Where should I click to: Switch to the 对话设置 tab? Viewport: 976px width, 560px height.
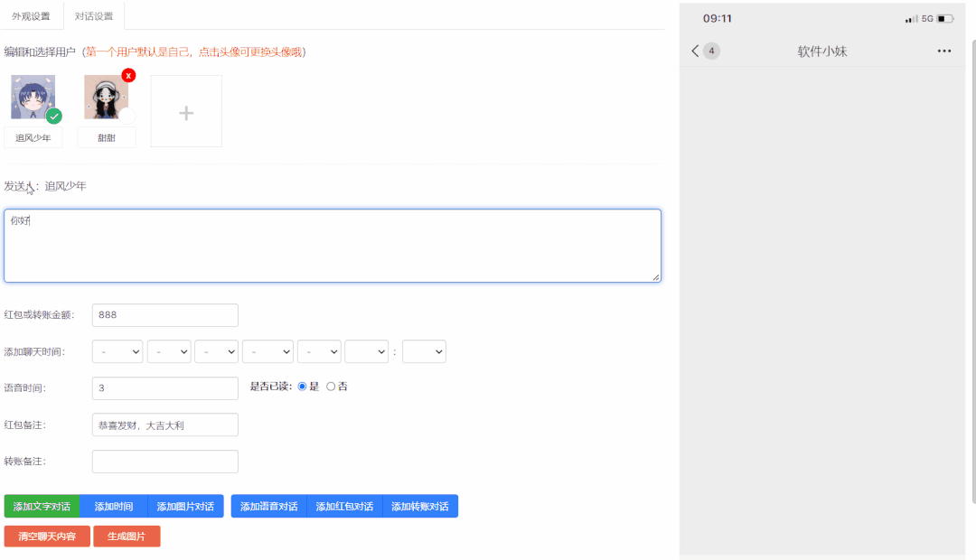point(94,16)
